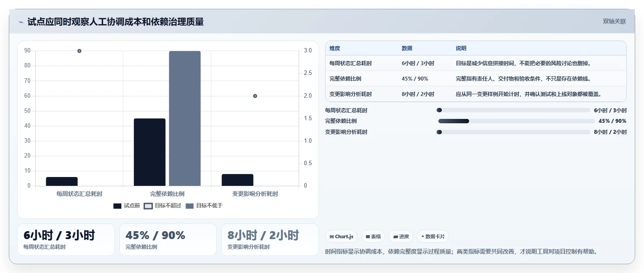Toggle the 试点前 legend series
The width and height of the screenshot is (644, 273).
click(x=126, y=206)
